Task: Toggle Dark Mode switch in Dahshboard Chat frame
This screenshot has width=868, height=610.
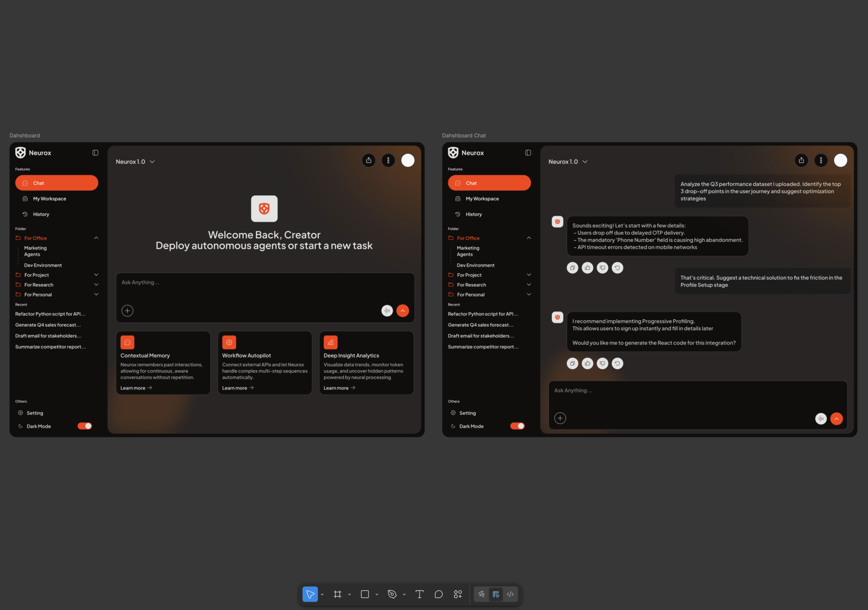Action: [x=517, y=426]
